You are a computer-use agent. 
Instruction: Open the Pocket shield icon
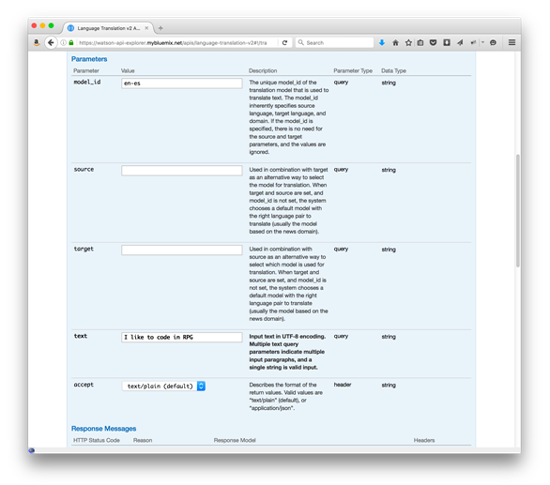pyautogui.click(x=433, y=42)
